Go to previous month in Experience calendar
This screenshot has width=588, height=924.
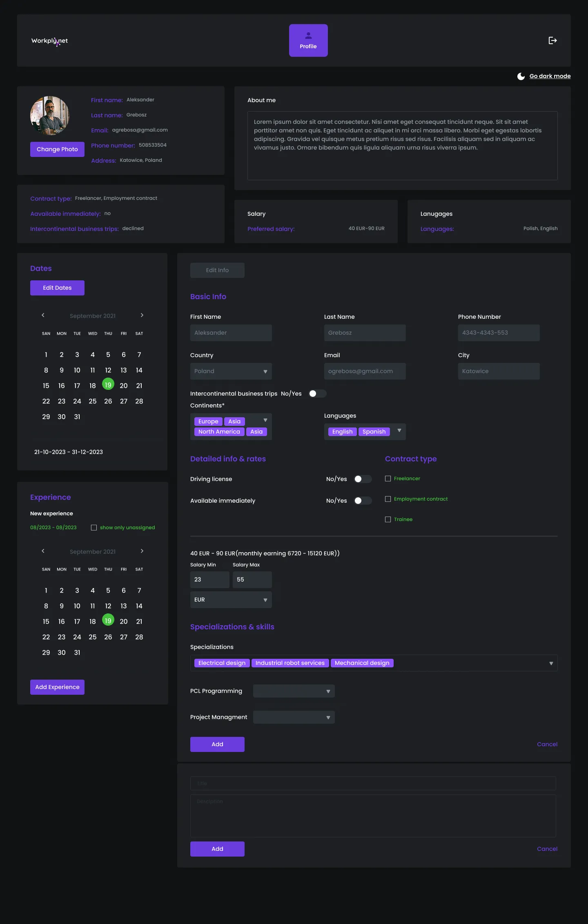[x=43, y=551]
